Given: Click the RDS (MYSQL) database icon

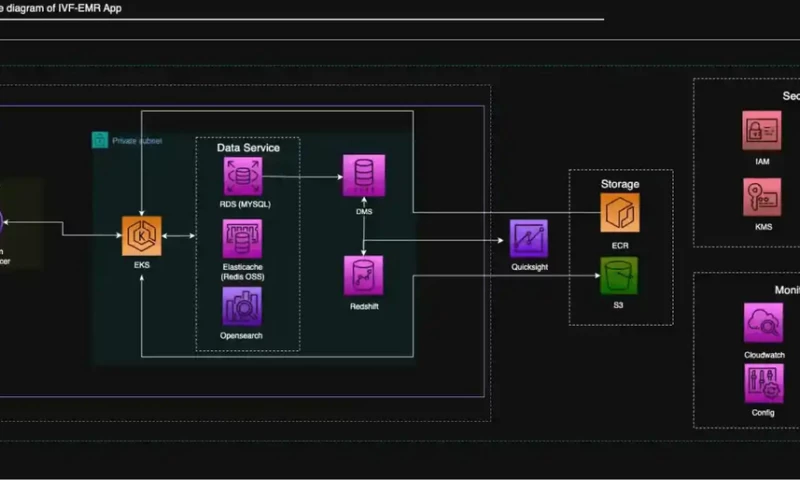Looking at the screenshot, I should coord(243,176).
